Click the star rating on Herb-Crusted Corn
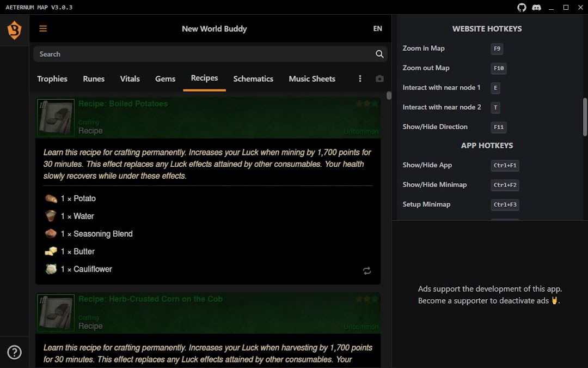The height and width of the screenshot is (368, 588). coord(367,299)
